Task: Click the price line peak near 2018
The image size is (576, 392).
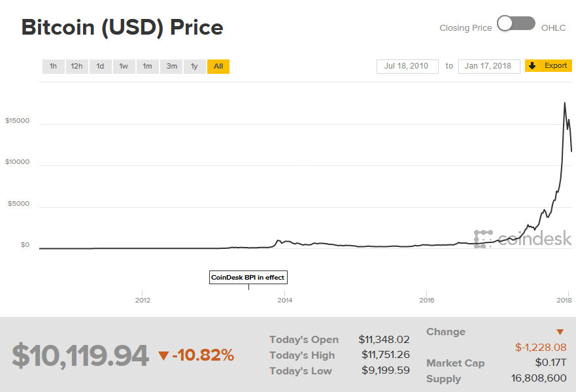Action: (565, 103)
